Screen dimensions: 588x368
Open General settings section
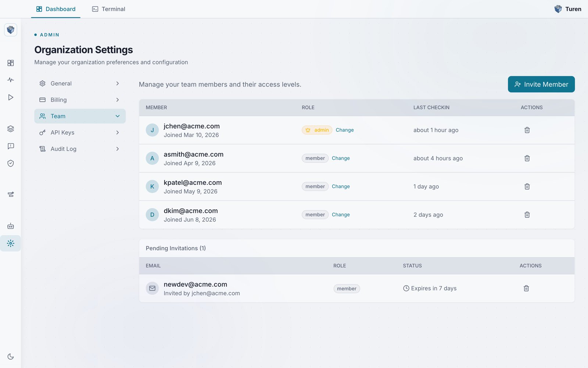80,84
